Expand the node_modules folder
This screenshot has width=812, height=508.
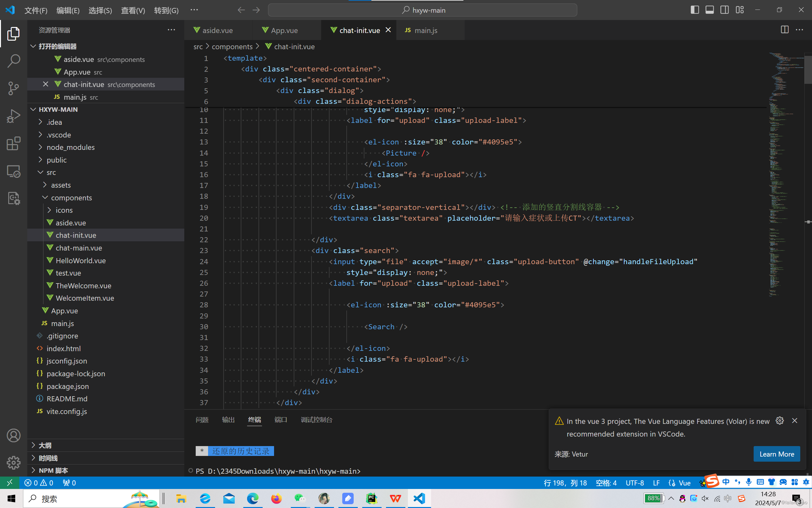(x=106, y=147)
